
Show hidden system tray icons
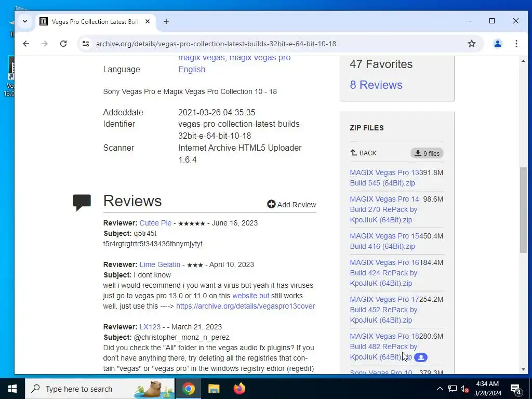point(440,389)
